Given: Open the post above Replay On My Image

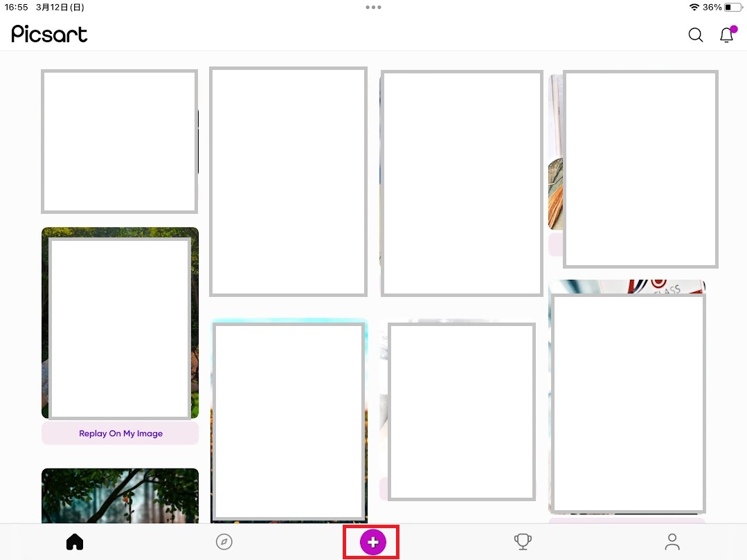Looking at the screenshot, I should pos(120,325).
